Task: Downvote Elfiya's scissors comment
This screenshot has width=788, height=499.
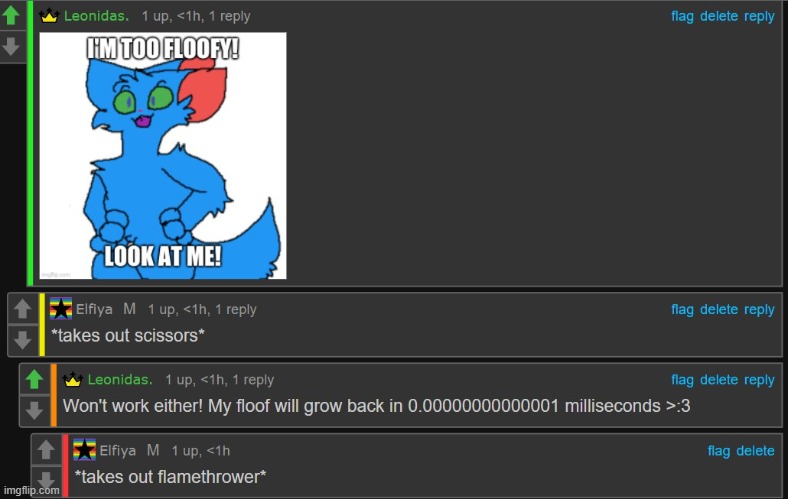Action: tap(22, 340)
